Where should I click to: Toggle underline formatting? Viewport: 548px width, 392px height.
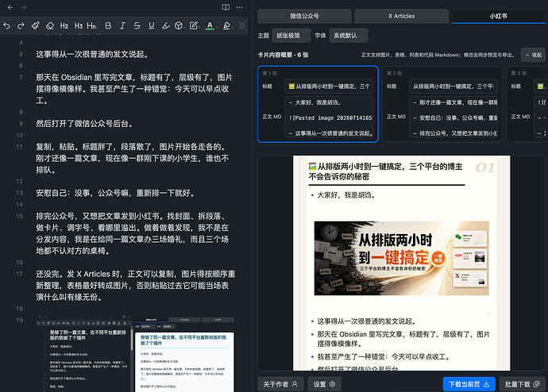[x=152, y=25]
